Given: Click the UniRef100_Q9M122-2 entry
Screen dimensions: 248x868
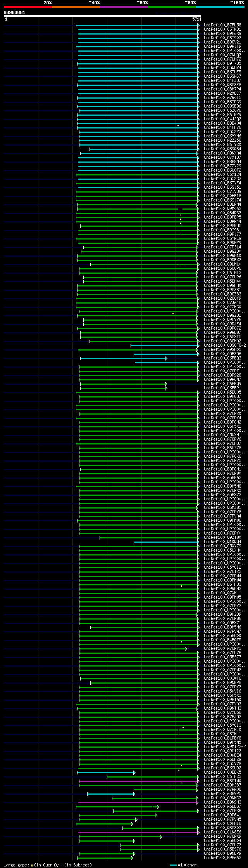Looking at the screenshot, I should (x=225, y=747).
